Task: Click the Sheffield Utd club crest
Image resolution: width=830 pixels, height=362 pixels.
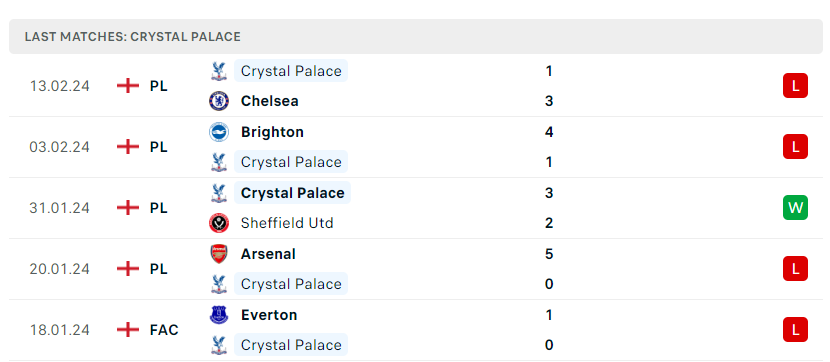Action: tap(219, 223)
